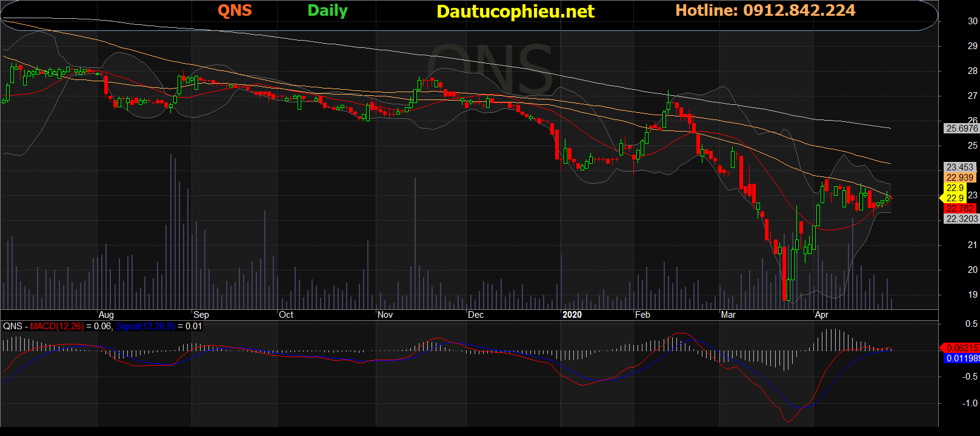
Task: Click the red 22.762 price axis tag
Action: pos(961,209)
